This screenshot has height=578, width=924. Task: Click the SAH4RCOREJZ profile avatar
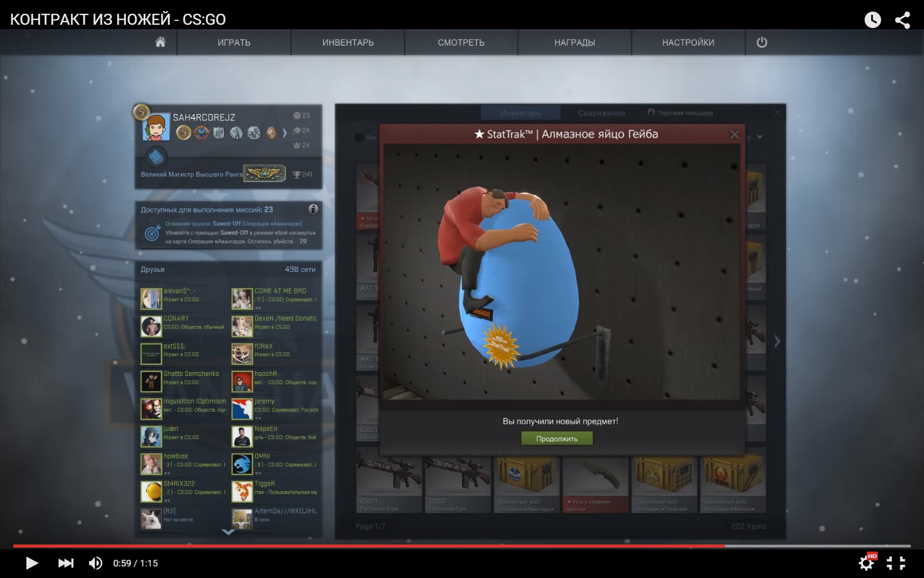click(x=156, y=128)
